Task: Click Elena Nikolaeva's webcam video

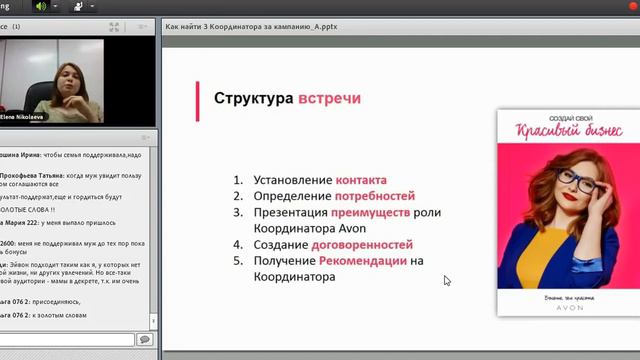Action: click(52, 81)
